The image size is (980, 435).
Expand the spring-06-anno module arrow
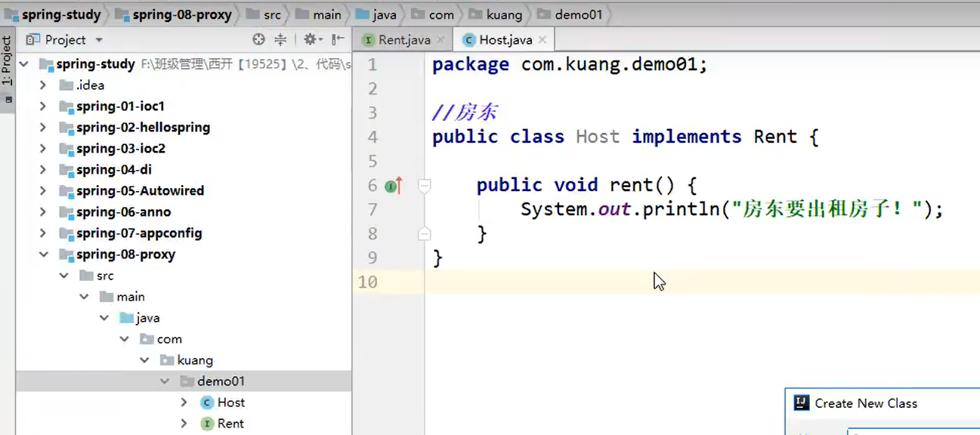(43, 212)
